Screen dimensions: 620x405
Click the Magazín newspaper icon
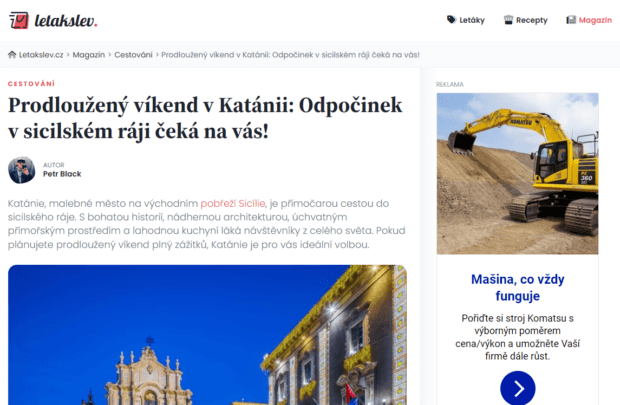pos(571,20)
